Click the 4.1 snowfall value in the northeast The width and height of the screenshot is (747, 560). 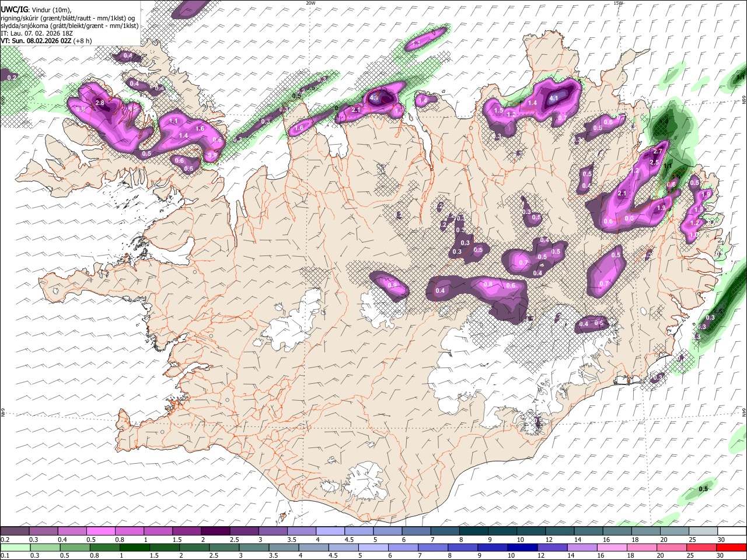pos(554,97)
